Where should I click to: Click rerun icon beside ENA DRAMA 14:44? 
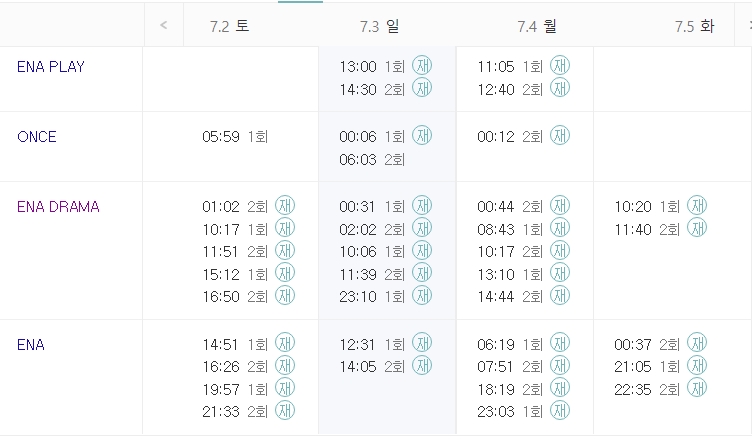pos(560,296)
